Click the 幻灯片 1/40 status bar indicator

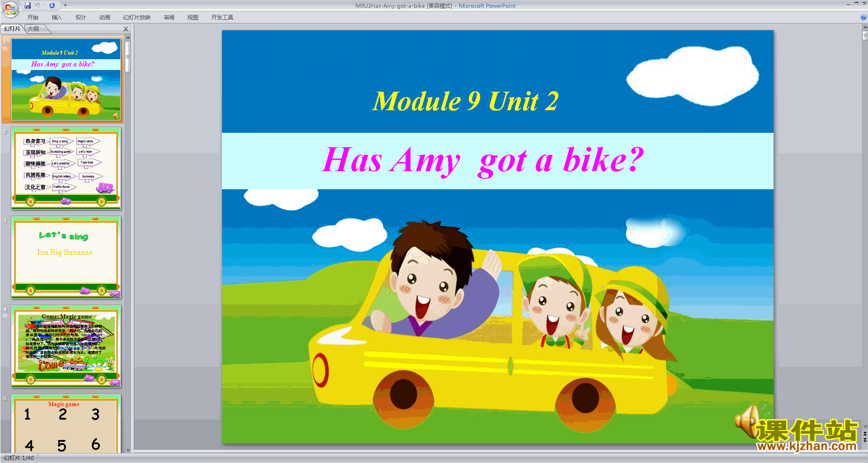tap(19, 458)
